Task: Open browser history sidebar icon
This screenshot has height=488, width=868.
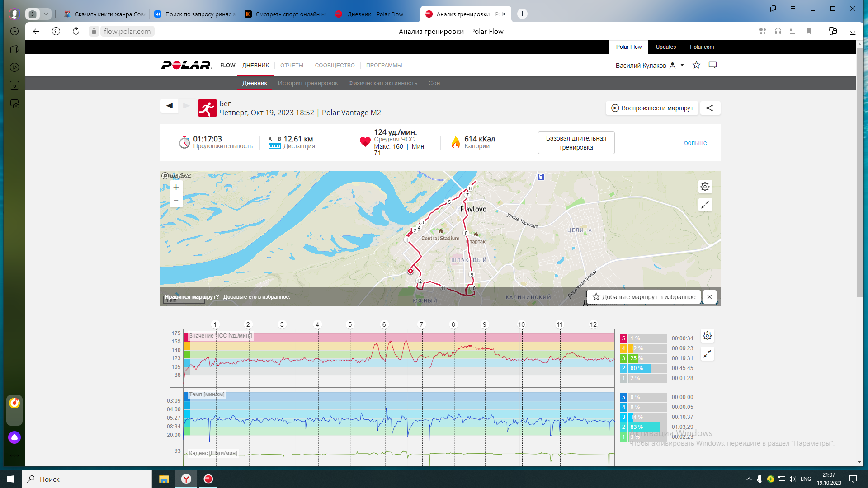Action: click(14, 31)
